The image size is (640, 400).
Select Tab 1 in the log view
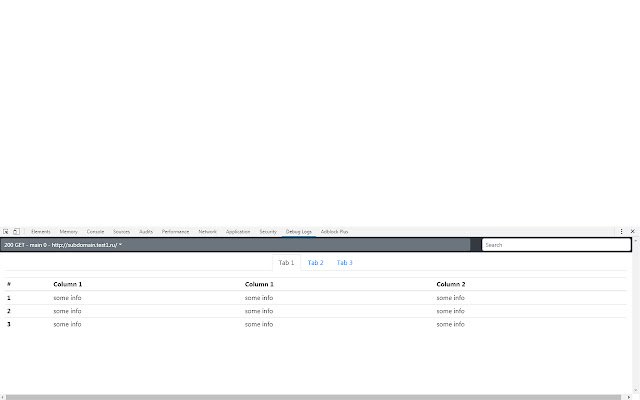tap(287, 262)
